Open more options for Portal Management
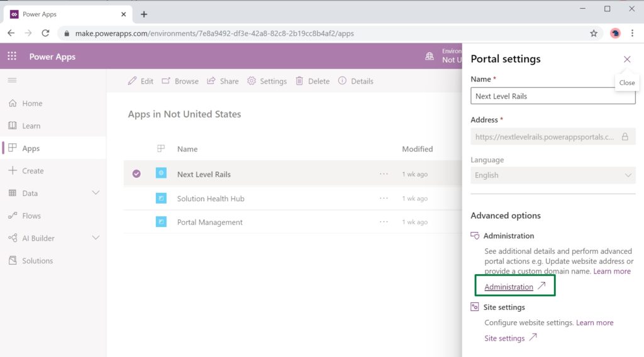 pyautogui.click(x=384, y=222)
